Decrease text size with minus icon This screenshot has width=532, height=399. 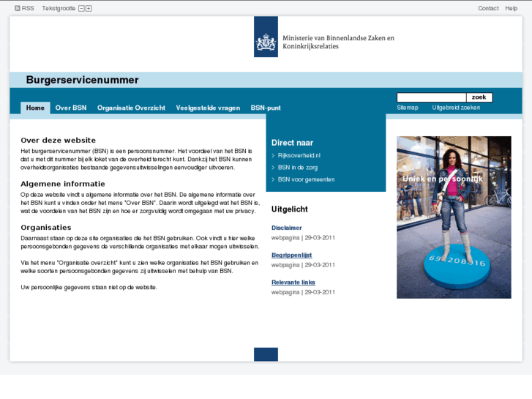81,9
